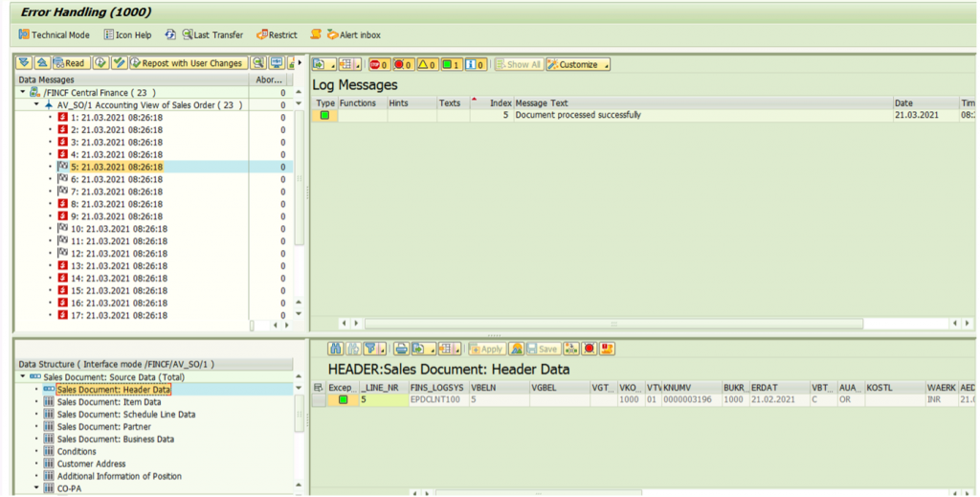980x497 pixels.
Task: Select message 8: 21.03.2021 08:26:18
Action: point(116,204)
